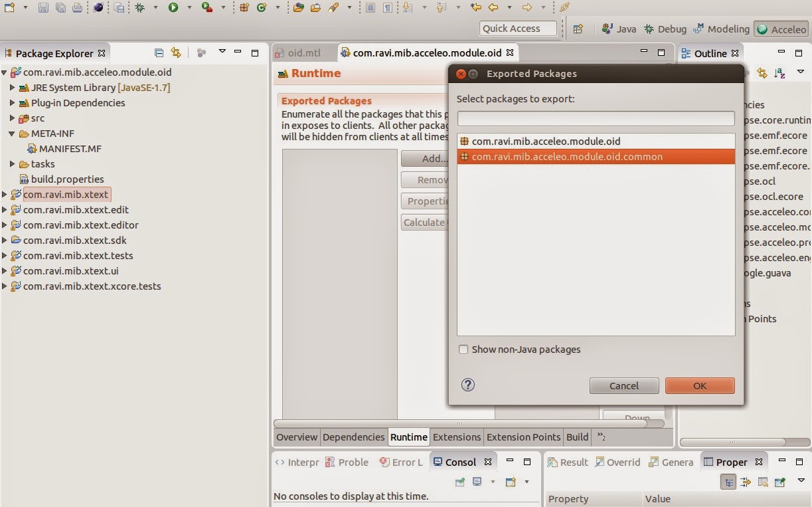Cancel the Exported Packages dialog
This screenshot has width=812, height=507.
(623, 385)
